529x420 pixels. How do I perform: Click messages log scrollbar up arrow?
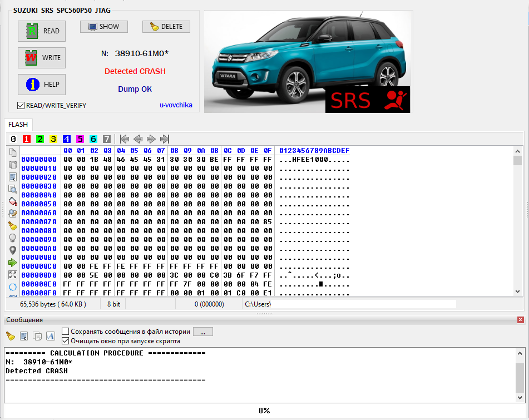520,353
